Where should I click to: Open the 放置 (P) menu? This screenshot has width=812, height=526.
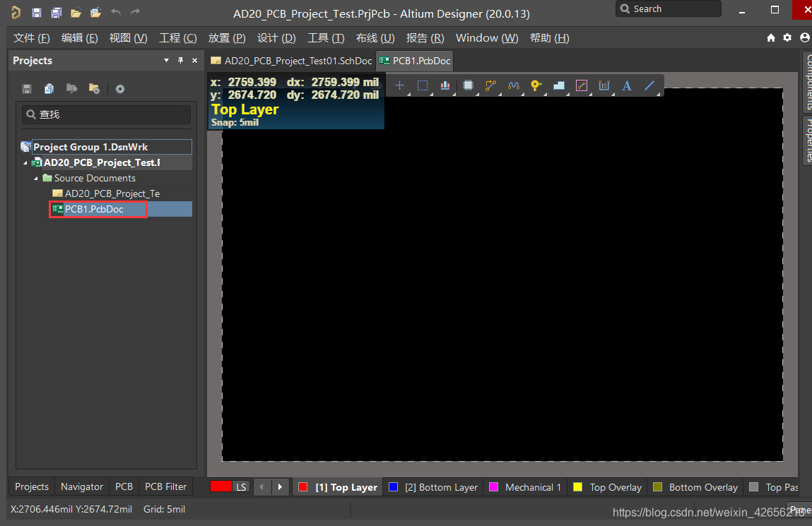click(x=227, y=37)
